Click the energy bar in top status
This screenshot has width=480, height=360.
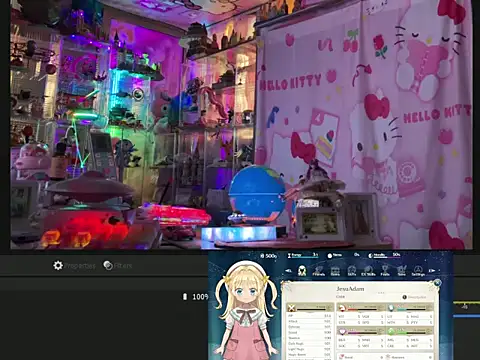303,255
